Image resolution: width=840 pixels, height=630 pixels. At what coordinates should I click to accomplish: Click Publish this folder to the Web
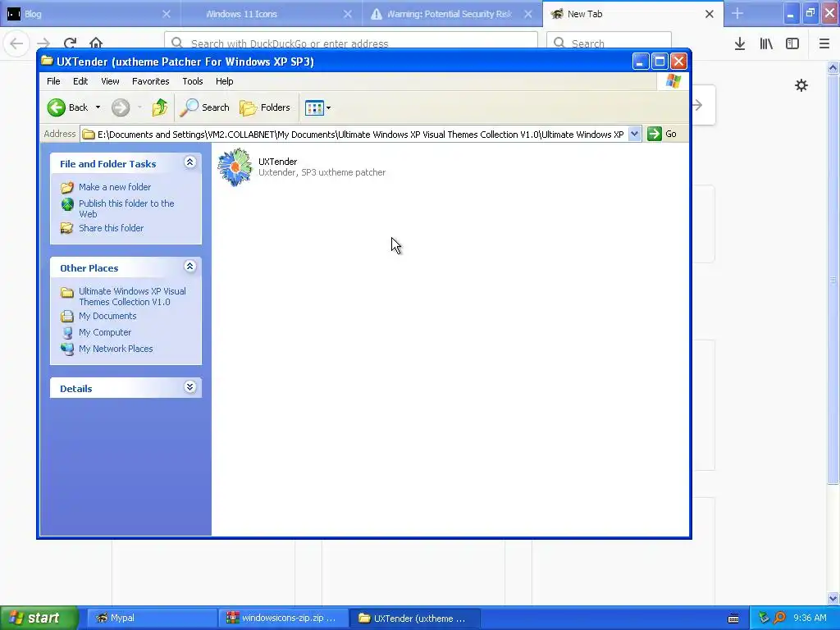click(x=126, y=208)
